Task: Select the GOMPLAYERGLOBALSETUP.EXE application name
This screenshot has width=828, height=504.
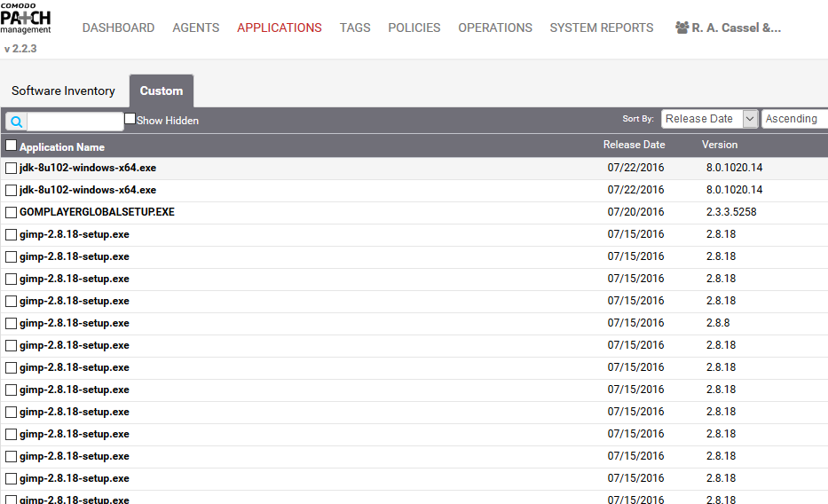Action: pos(97,212)
